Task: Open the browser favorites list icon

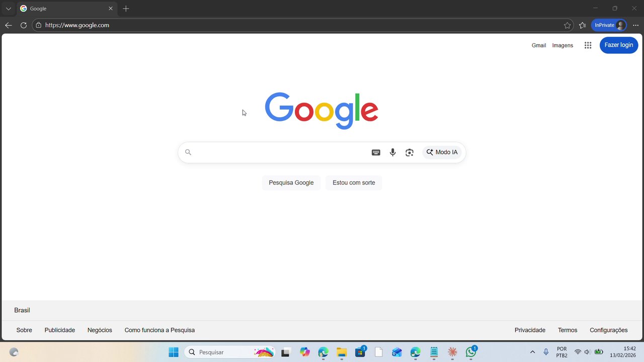Action: pos(583,25)
